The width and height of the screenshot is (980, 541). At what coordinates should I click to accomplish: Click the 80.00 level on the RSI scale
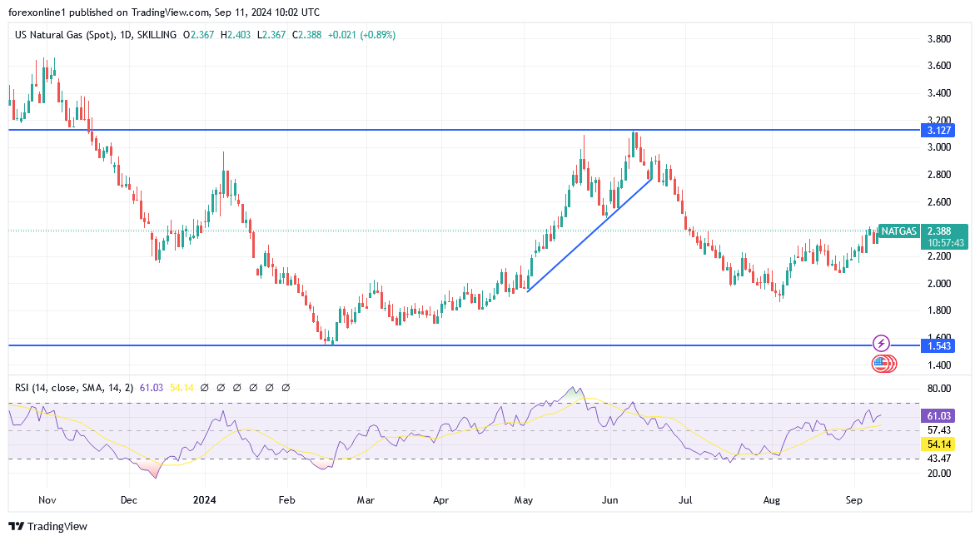coord(938,388)
